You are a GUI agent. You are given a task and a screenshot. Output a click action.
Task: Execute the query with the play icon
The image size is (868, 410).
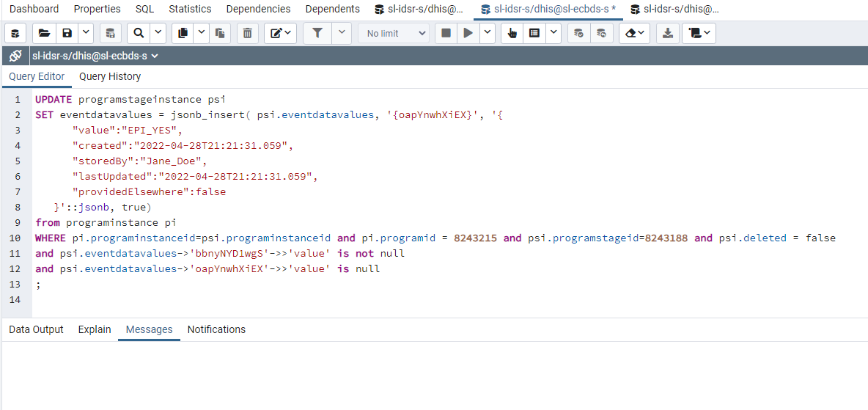coord(468,33)
